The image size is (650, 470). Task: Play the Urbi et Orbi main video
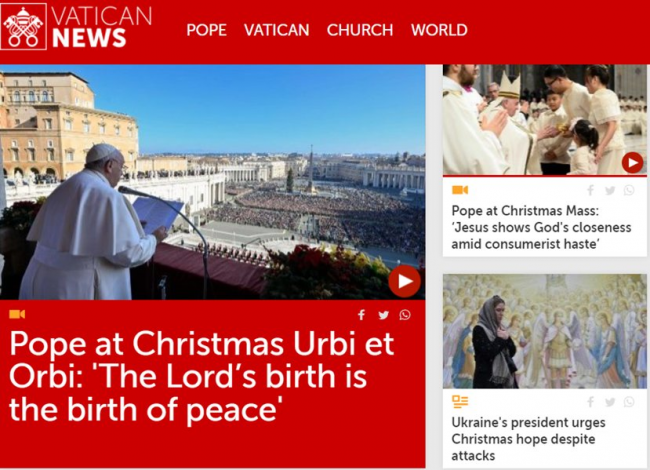(405, 281)
